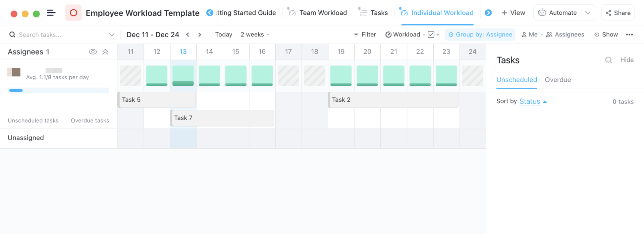Click the sidebar hamburger menu icon

pyautogui.click(x=51, y=13)
